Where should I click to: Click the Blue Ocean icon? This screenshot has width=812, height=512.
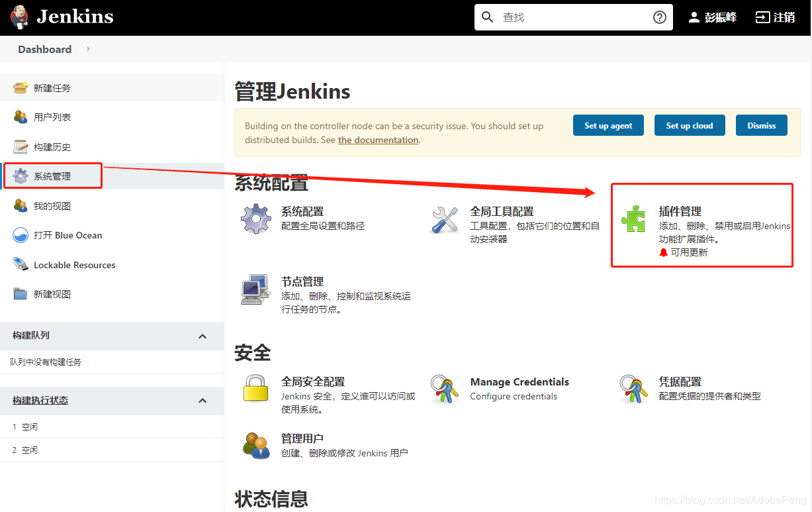(x=21, y=235)
